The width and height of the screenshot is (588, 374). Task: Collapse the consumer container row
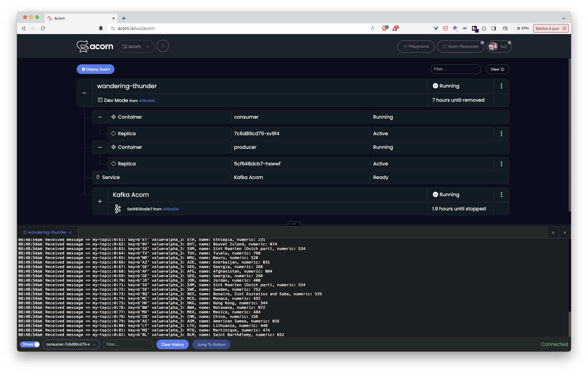coord(99,116)
